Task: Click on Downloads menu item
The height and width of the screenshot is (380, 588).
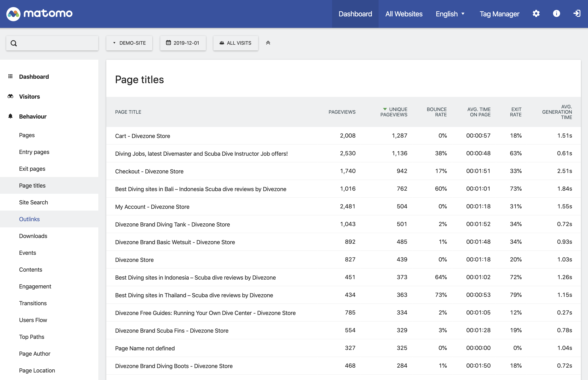Action: [x=33, y=236]
